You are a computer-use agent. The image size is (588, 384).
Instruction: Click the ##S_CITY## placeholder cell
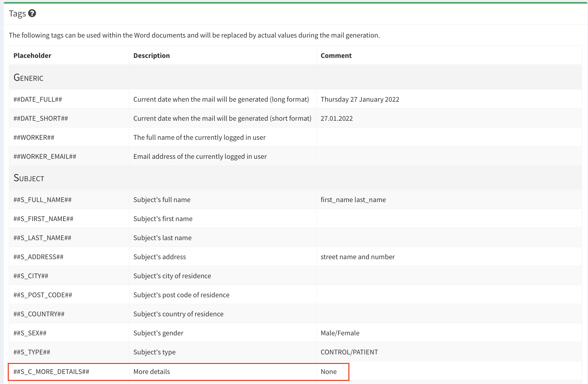click(x=31, y=276)
